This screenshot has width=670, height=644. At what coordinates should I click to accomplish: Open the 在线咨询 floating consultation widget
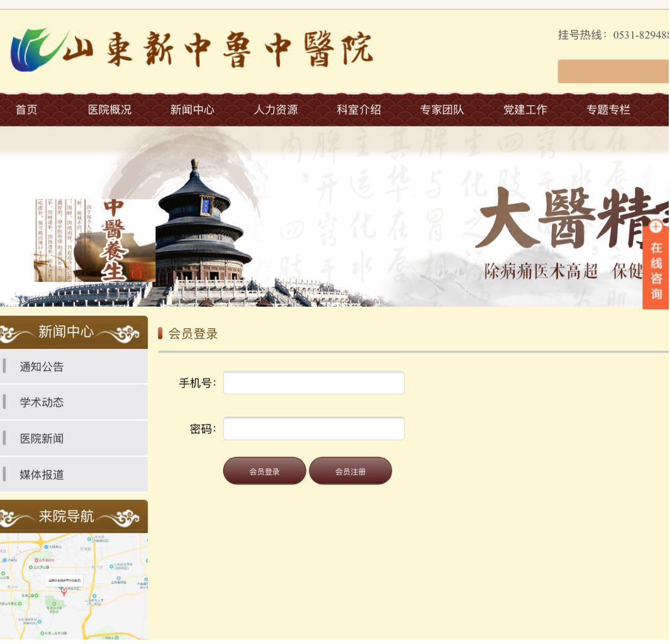pyautogui.click(x=656, y=271)
